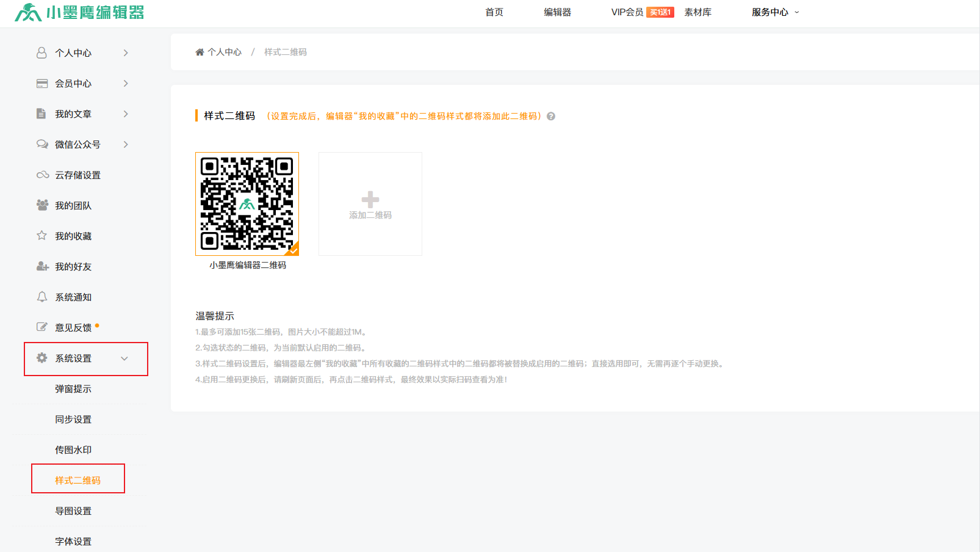Click the 意见反馈 edit icon
This screenshot has width=980, height=552.
click(42, 327)
